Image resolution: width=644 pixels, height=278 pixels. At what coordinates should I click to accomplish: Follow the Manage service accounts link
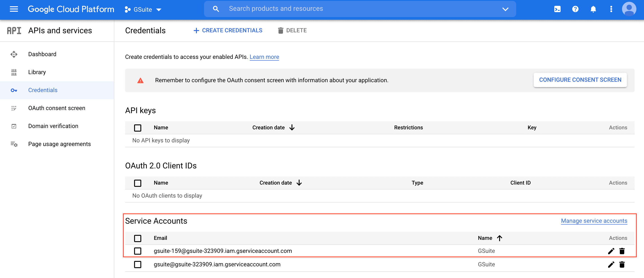tap(594, 221)
